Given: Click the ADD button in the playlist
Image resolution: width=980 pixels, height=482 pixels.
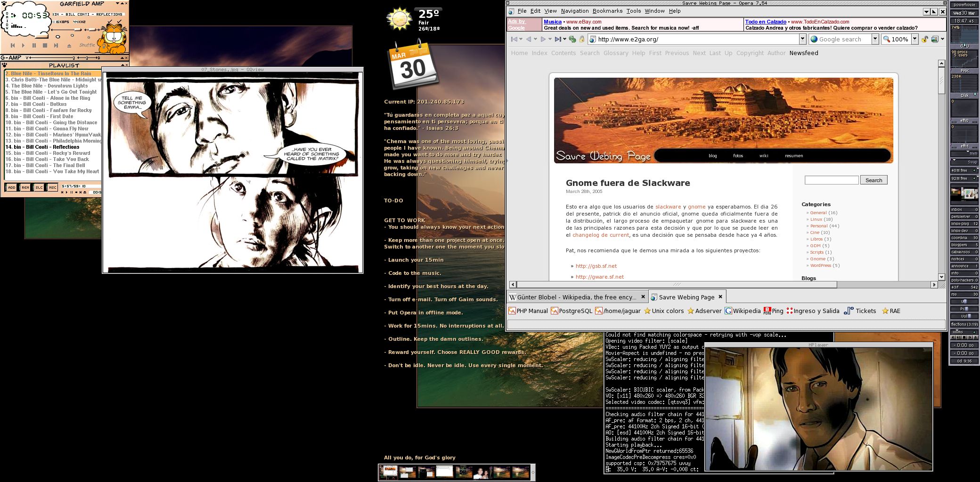Looking at the screenshot, I should coord(12,187).
